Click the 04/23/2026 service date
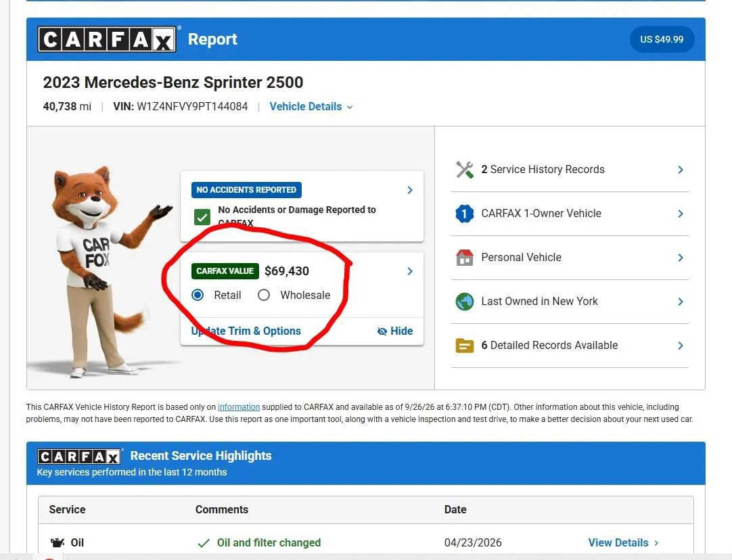This screenshot has height=560, width=732. (473, 542)
